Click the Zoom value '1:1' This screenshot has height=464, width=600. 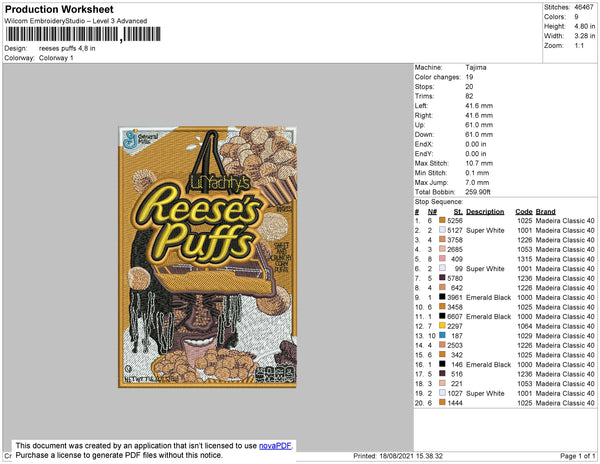(x=579, y=46)
